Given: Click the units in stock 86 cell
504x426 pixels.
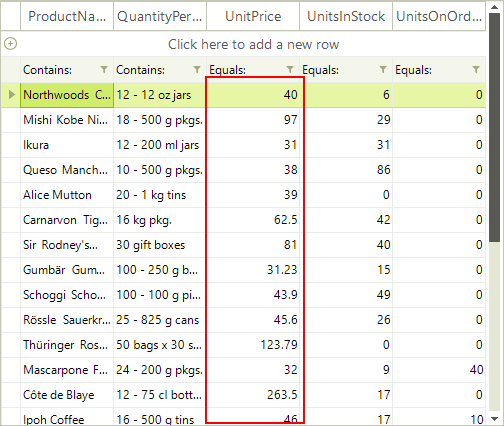Looking at the screenshot, I should point(346,170).
